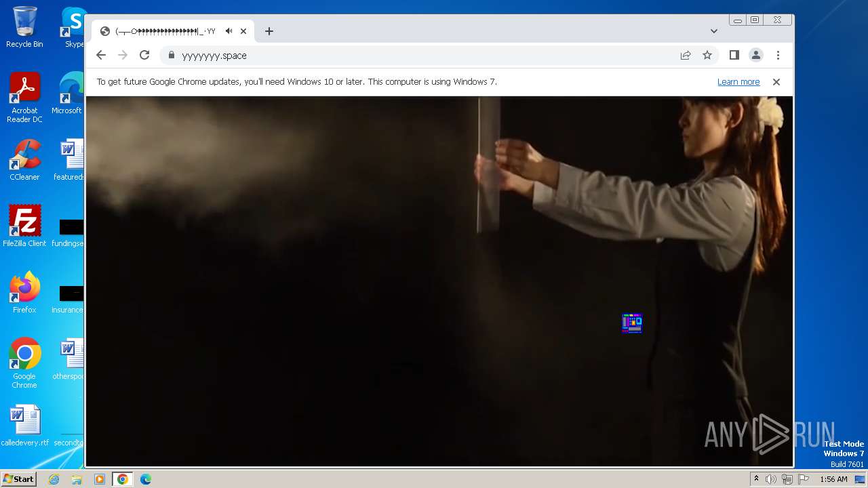This screenshot has width=868, height=488.
Task: Share this page using the share icon
Action: coord(686,56)
